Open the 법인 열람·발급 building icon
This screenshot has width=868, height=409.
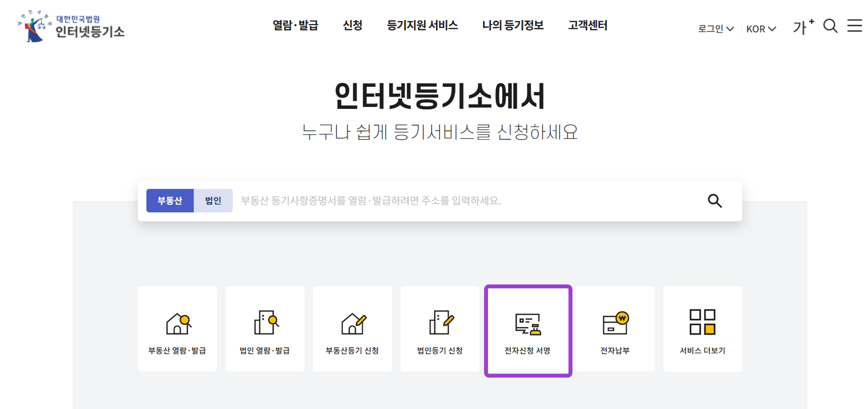coord(266,322)
